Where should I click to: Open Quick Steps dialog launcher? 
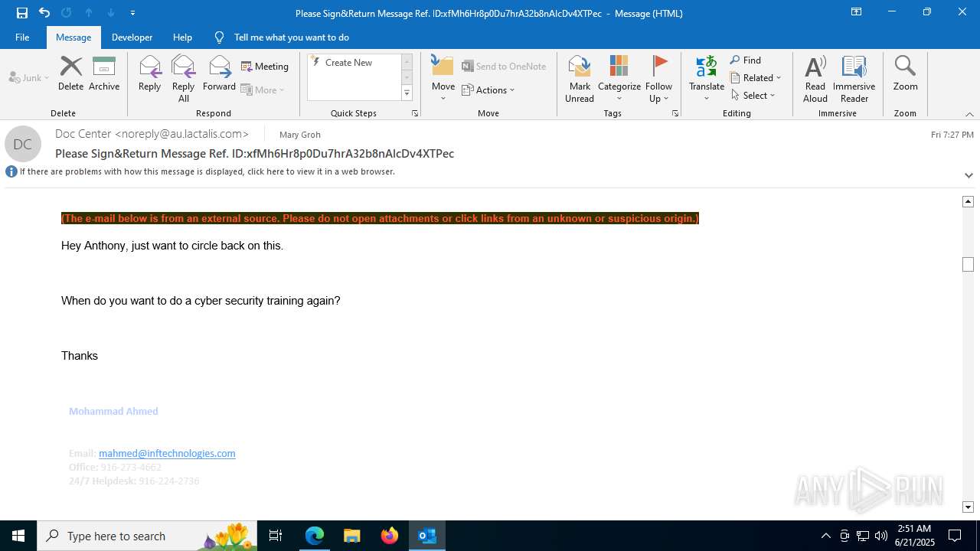pyautogui.click(x=415, y=113)
